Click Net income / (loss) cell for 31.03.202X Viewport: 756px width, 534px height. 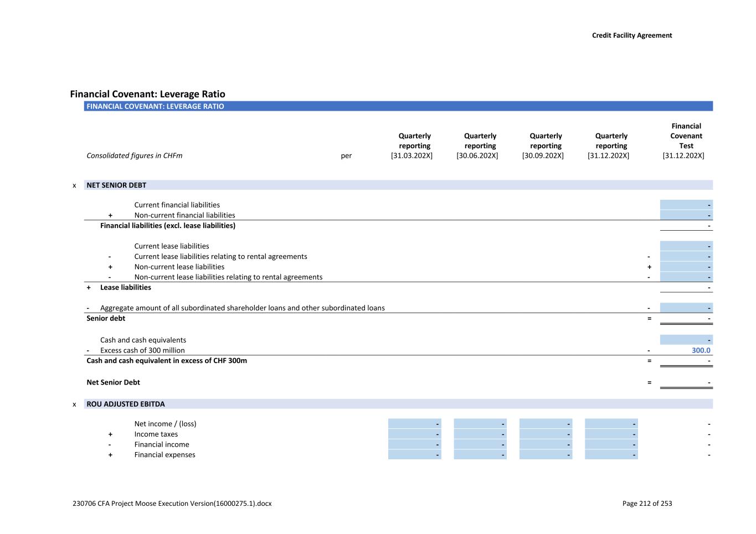pyautogui.click(x=414, y=424)
